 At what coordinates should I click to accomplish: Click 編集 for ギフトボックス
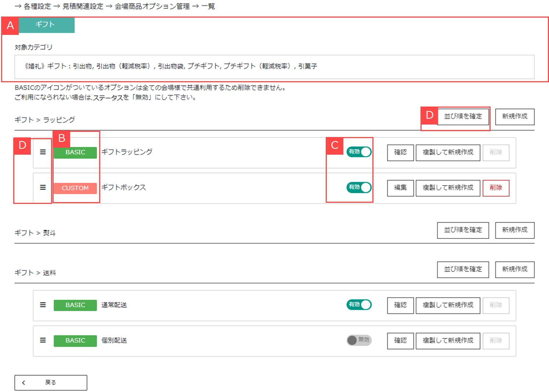pos(400,188)
